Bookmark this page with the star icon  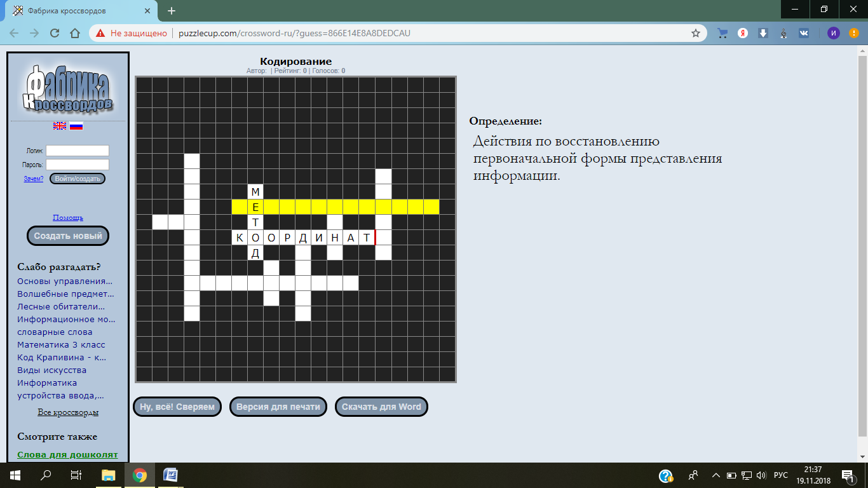click(x=696, y=33)
